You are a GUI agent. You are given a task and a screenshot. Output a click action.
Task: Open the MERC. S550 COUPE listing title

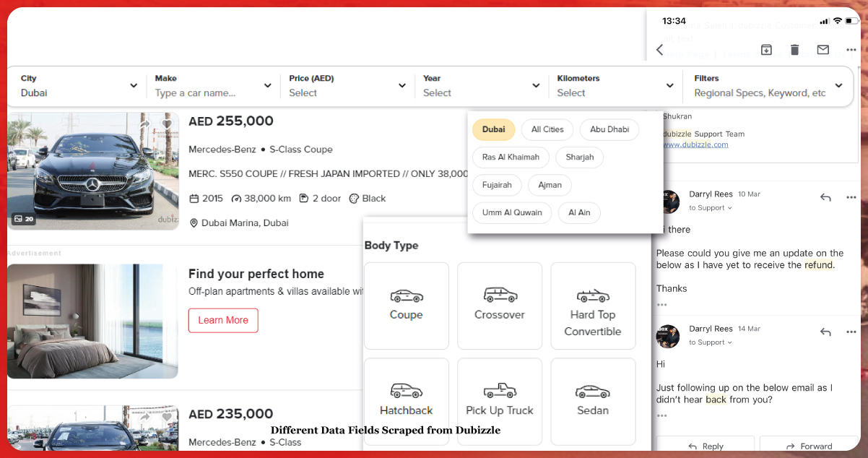click(329, 174)
